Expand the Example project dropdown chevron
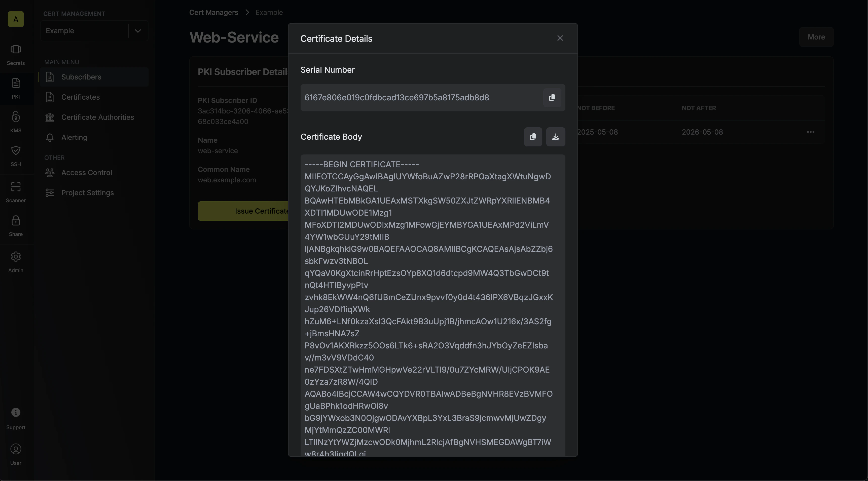868x481 pixels. click(x=138, y=31)
